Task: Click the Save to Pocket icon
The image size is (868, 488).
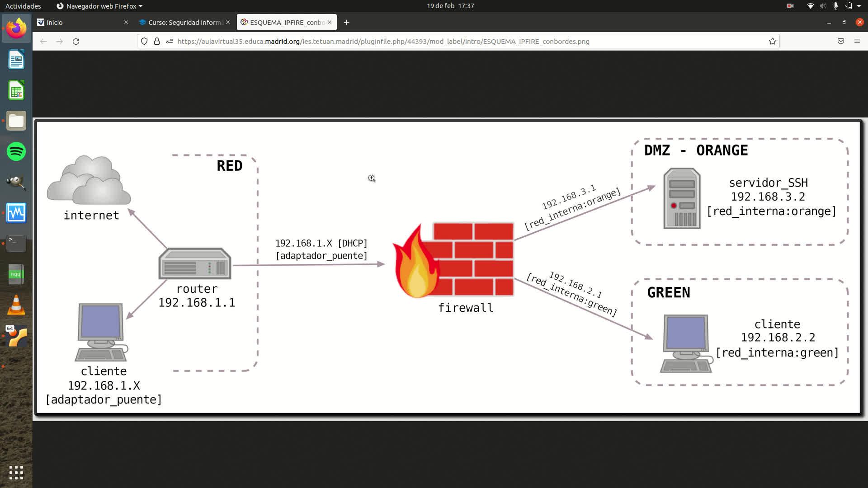Action: pyautogui.click(x=840, y=41)
